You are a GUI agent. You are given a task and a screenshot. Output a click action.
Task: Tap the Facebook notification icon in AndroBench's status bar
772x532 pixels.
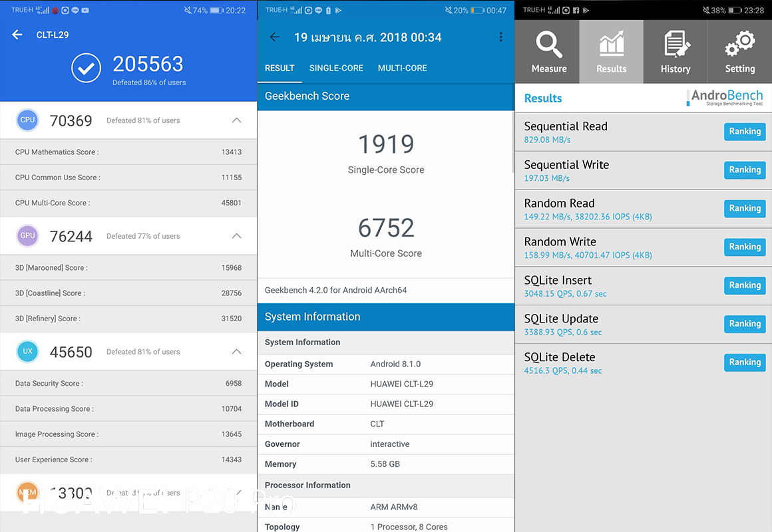pyautogui.click(x=576, y=11)
